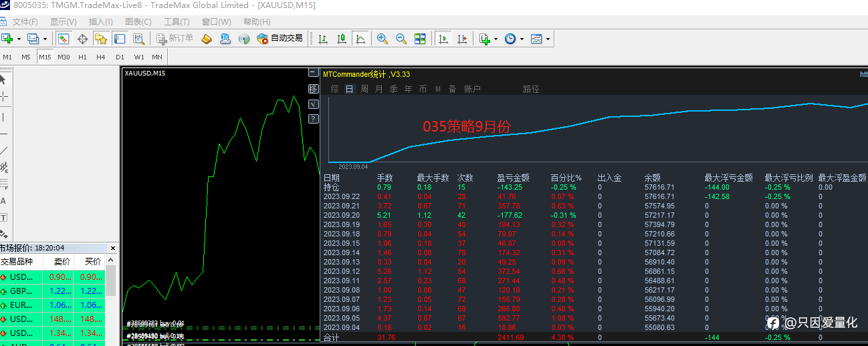Select the W1 timeframe
Screen dimensions: 868x346
click(139, 57)
